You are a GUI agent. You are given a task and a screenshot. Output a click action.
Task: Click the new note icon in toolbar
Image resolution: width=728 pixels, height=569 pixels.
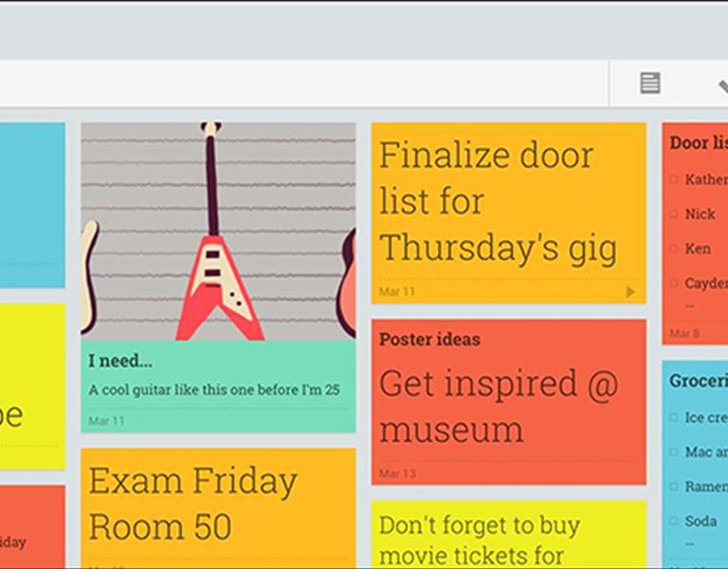[650, 83]
